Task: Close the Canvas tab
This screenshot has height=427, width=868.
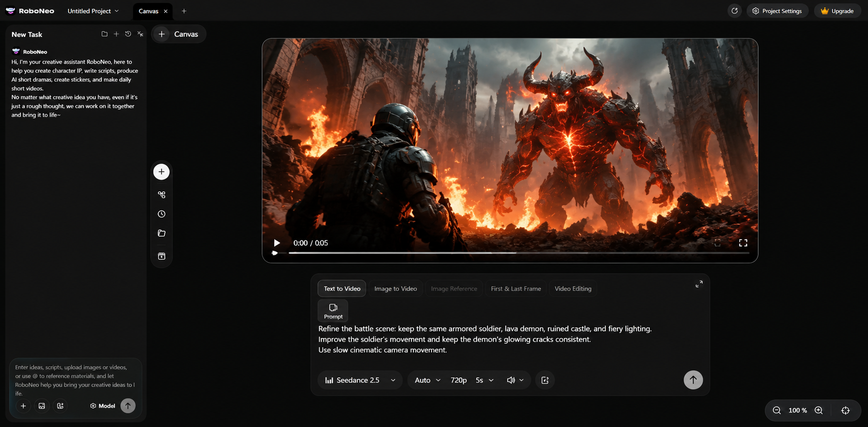Action: click(166, 11)
